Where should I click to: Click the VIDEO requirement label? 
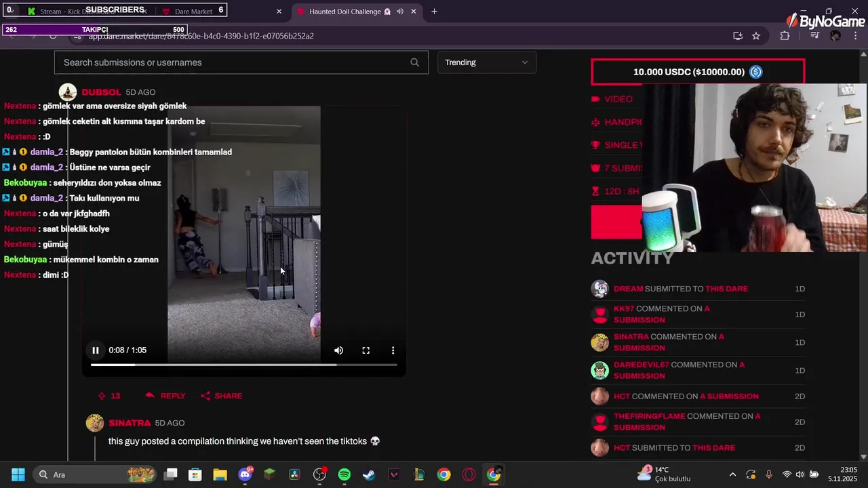pyautogui.click(x=618, y=99)
